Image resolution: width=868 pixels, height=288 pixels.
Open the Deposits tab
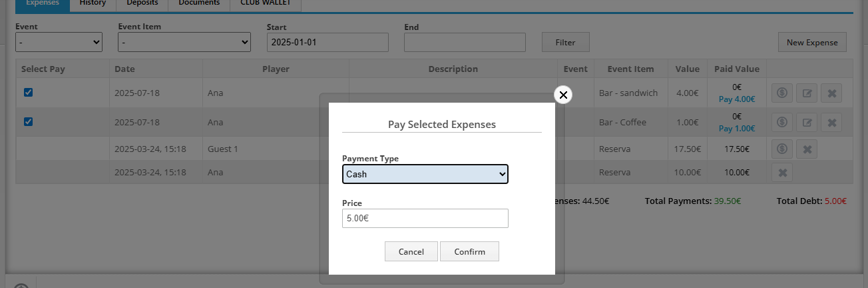click(142, 3)
